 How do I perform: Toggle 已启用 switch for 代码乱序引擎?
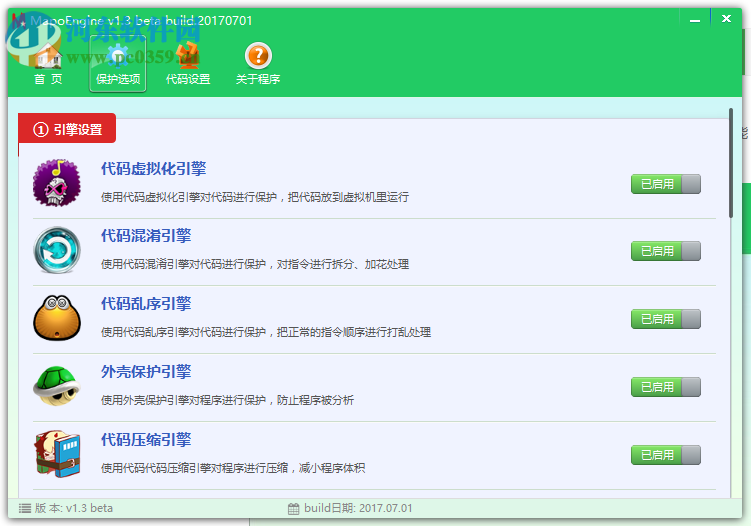pos(666,319)
